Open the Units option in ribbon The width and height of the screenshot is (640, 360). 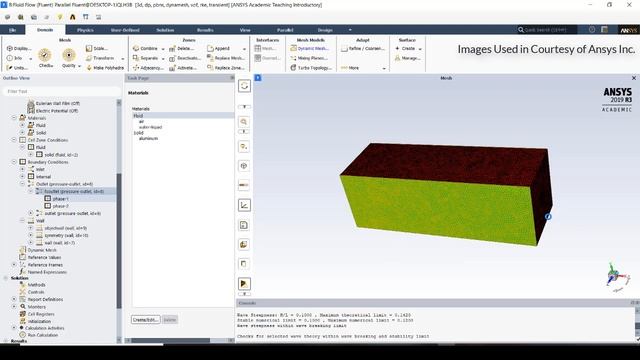(18, 68)
